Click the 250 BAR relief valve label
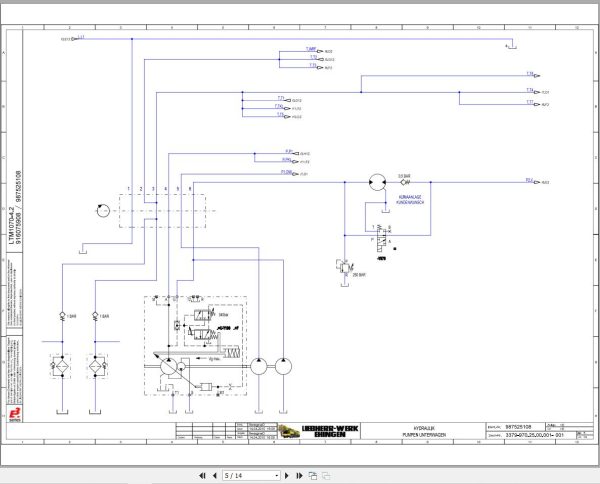 pos(359,275)
